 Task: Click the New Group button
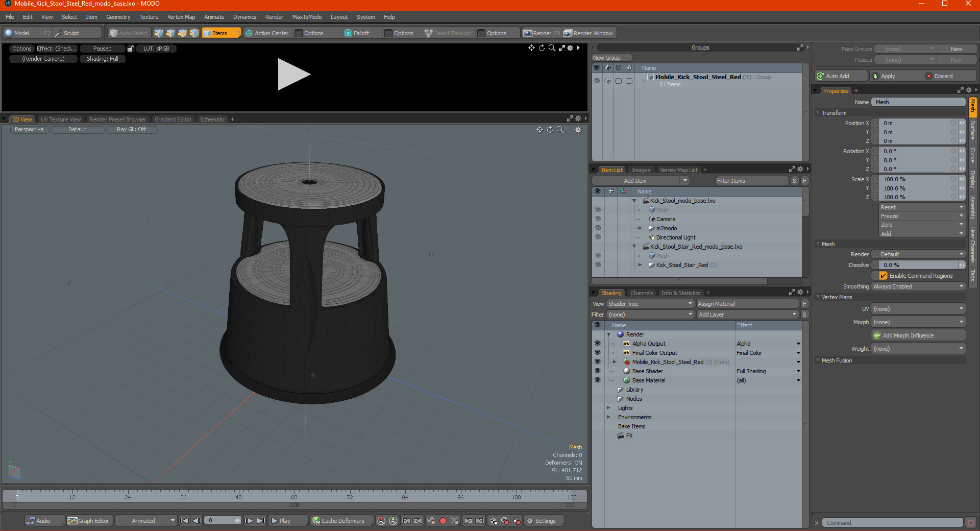611,58
